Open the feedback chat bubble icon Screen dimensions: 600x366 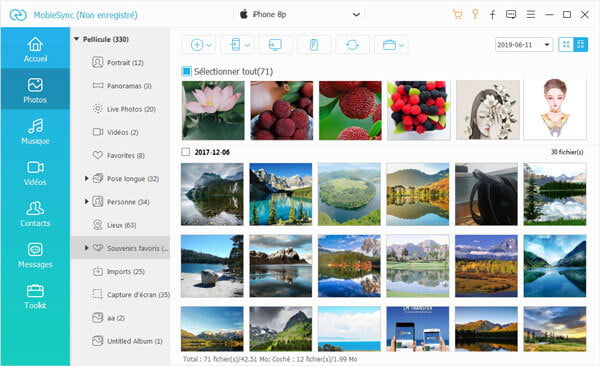511,15
